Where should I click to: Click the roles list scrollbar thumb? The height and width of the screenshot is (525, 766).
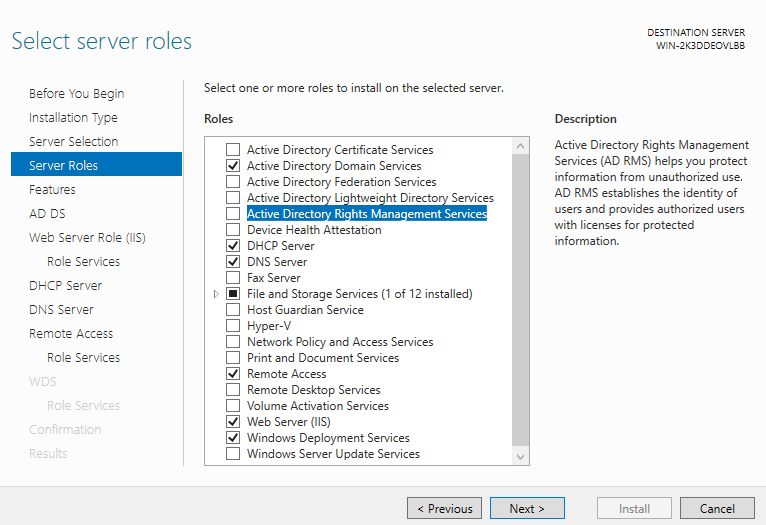(520, 300)
